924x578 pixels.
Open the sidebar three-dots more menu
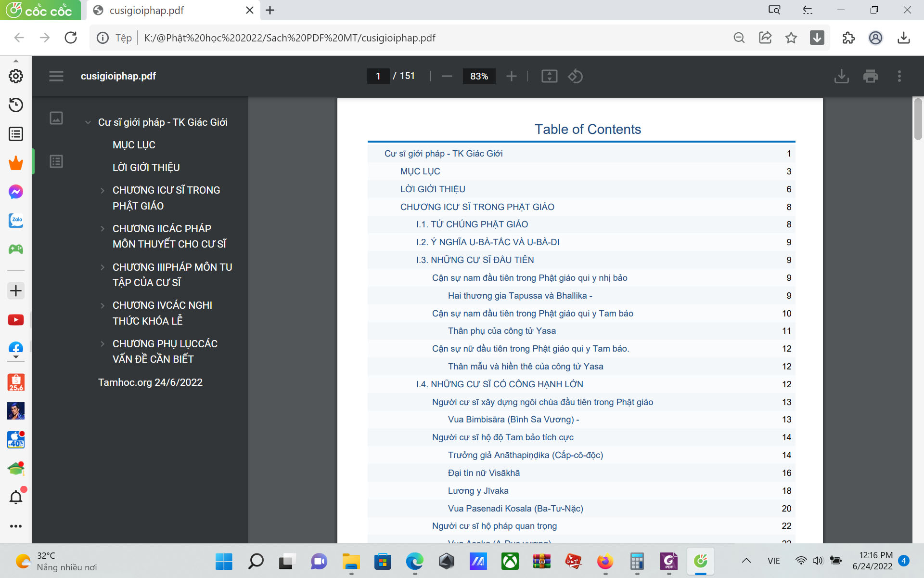click(x=16, y=526)
